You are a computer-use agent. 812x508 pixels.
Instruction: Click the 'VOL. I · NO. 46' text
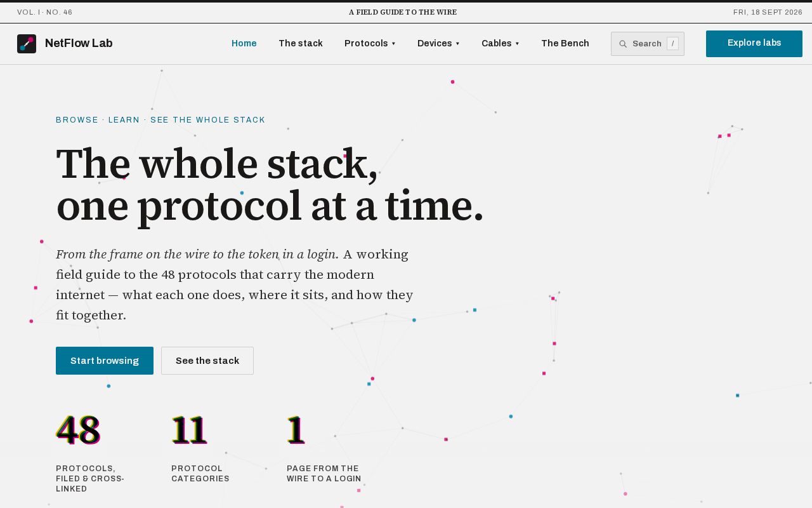point(45,13)
